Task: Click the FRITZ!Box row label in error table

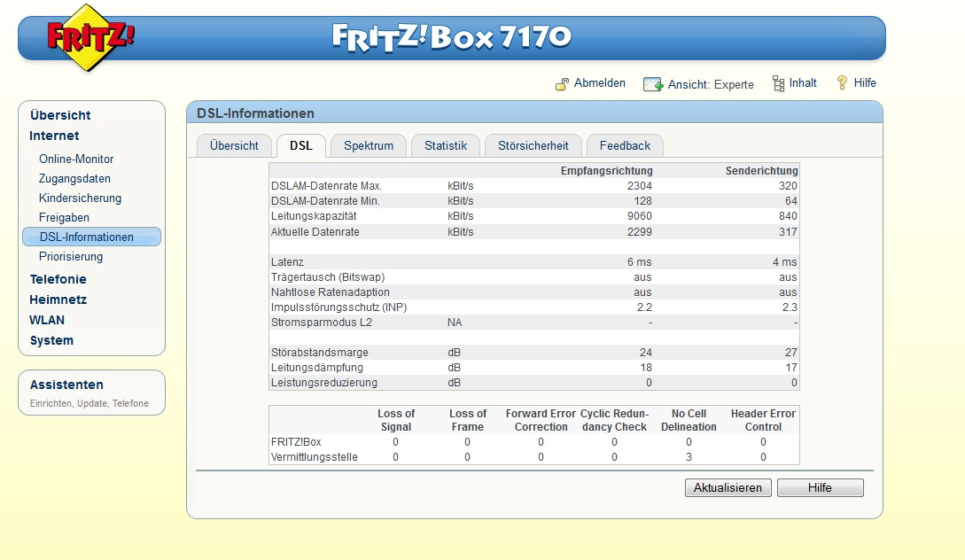Action: [296, 442]
